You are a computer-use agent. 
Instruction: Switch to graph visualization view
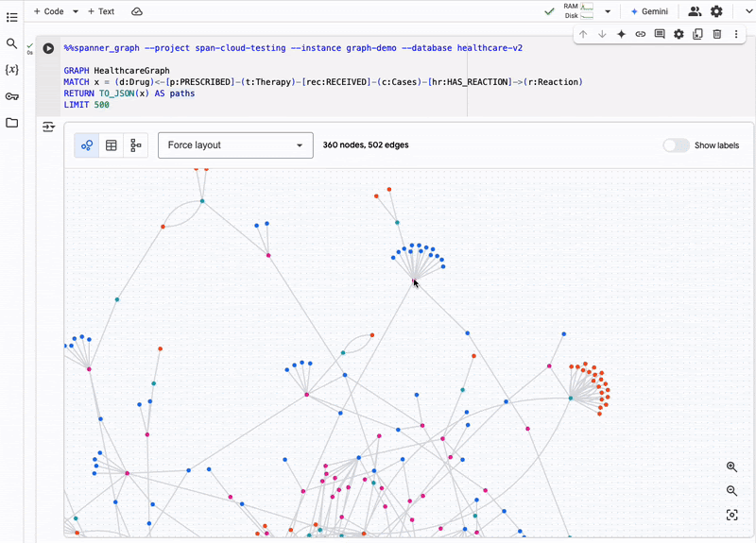pos(87,145)
